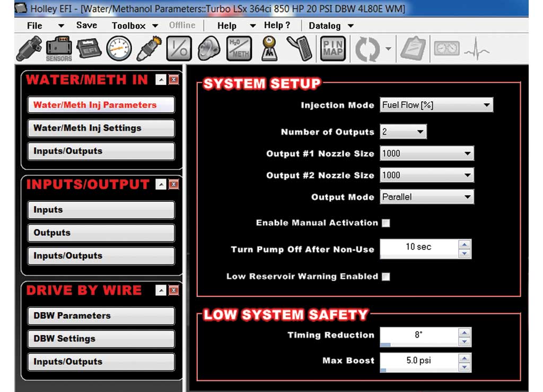Click the fuel injector toolbar icon

29,48
